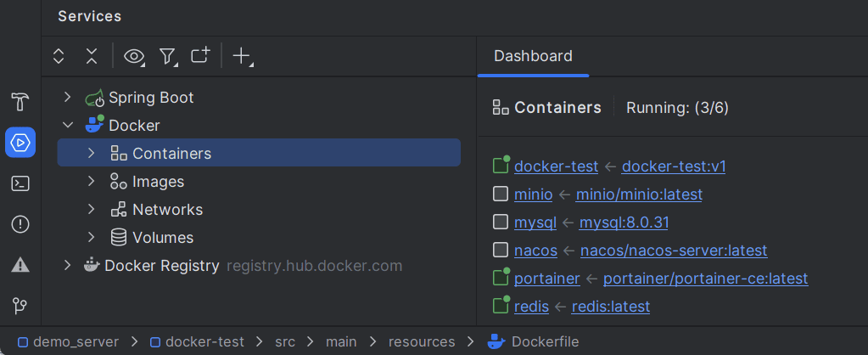The width and height of the screenshot is (868, 355).
Task: Open the nacos/nacos-server:latest image link
Action: (x=675, y=251)
